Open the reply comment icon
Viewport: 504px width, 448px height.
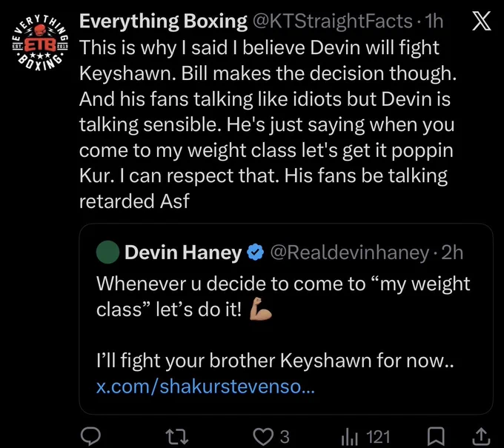point(90,436)
